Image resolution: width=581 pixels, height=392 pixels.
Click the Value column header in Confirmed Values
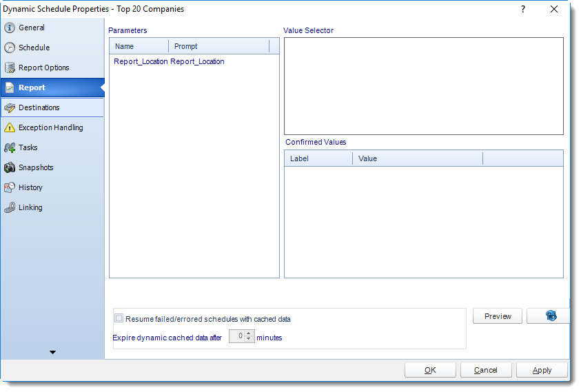pos(418,159)
